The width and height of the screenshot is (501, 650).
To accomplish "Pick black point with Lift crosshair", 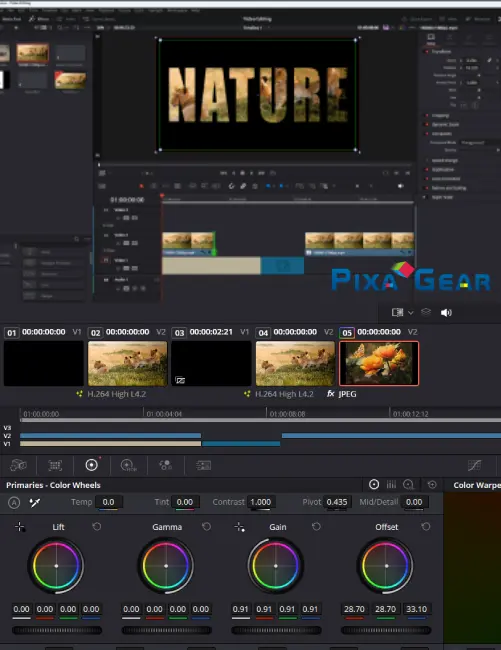I will click(x=19, y=527).
